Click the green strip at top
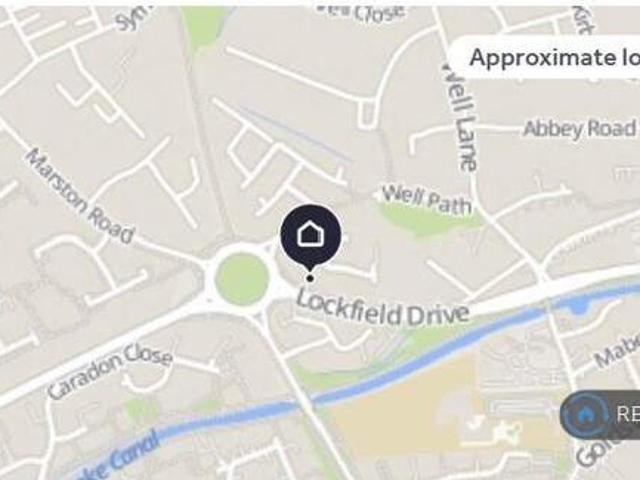640x480 pixels. pyautogui.click(x=204, y=27)
